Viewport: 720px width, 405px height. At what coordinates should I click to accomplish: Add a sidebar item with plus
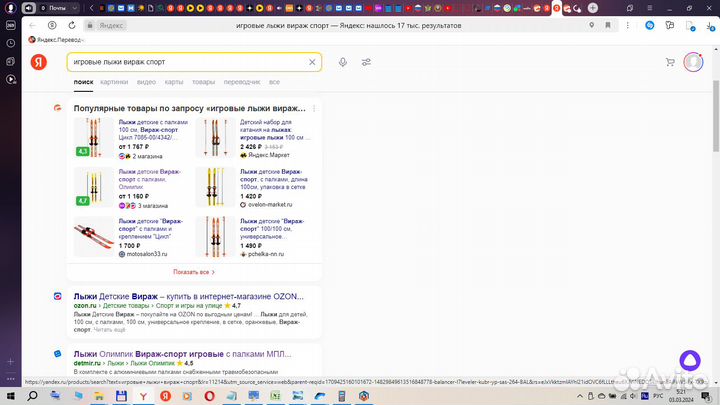(11, 361)
